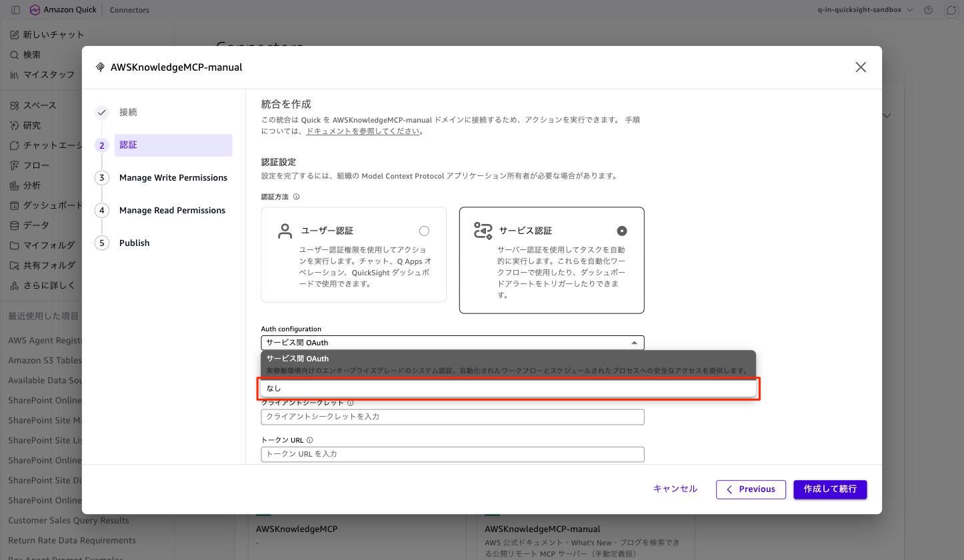Expand the q-in-quicksight-sandbox account menu
The image size is (964, 560).
pyautogui.click(x=865, y=10)
